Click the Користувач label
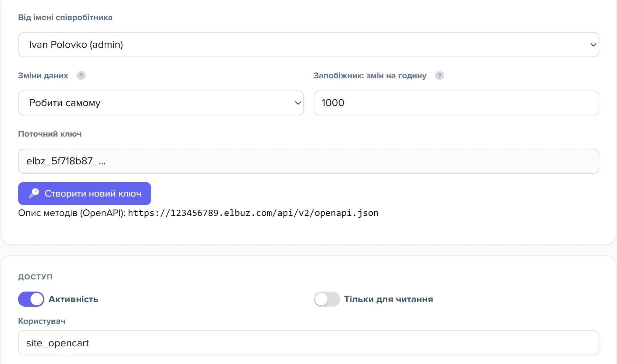The height and width of the screenshot is (364, 617). click(42, 321)
